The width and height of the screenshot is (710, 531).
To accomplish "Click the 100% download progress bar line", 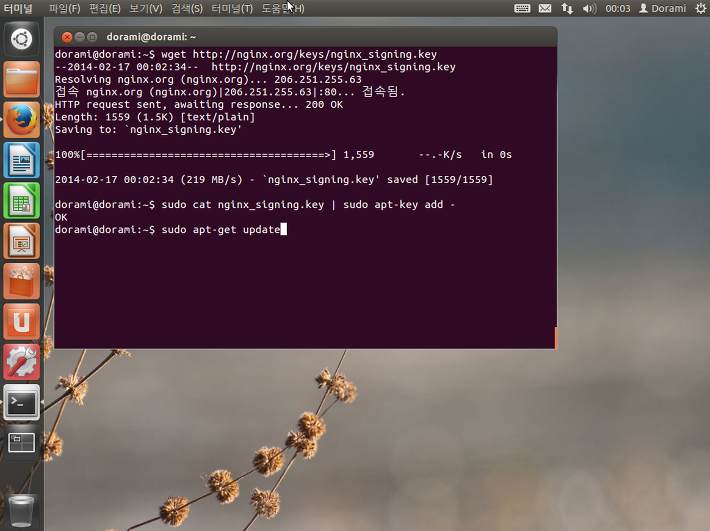I will pos(283,155).
